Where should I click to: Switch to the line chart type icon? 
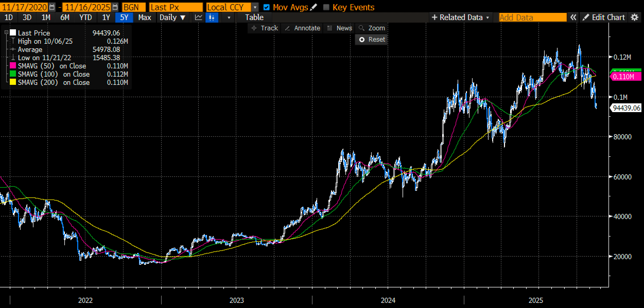pyautogui.click(x=198, y=17)
